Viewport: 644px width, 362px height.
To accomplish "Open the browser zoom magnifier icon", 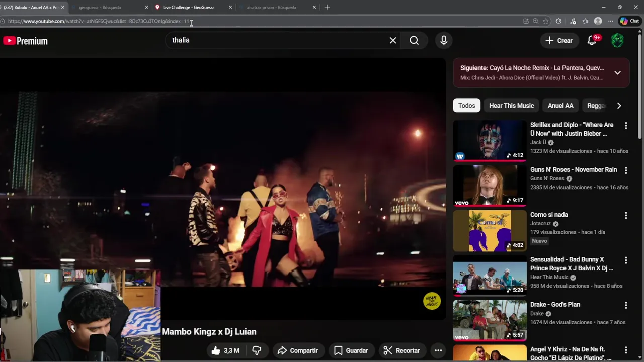I will (x=536, y=21).
